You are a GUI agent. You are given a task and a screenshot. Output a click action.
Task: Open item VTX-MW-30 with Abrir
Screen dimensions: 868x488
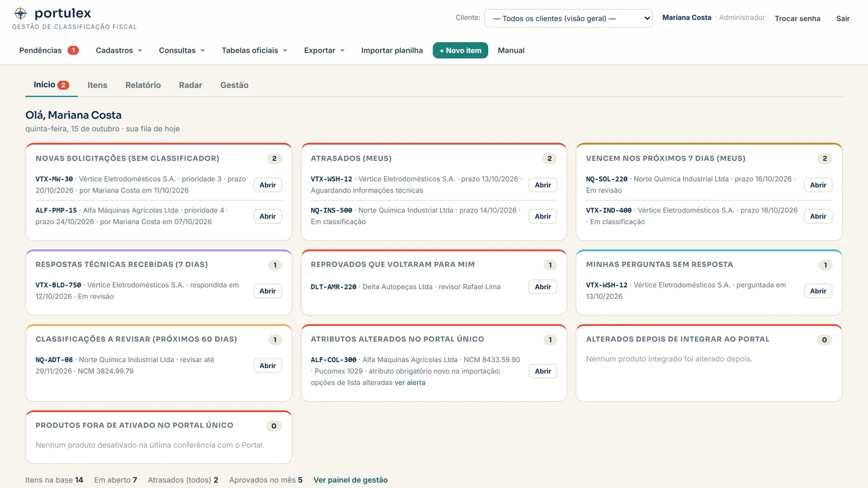click(267, 185)
